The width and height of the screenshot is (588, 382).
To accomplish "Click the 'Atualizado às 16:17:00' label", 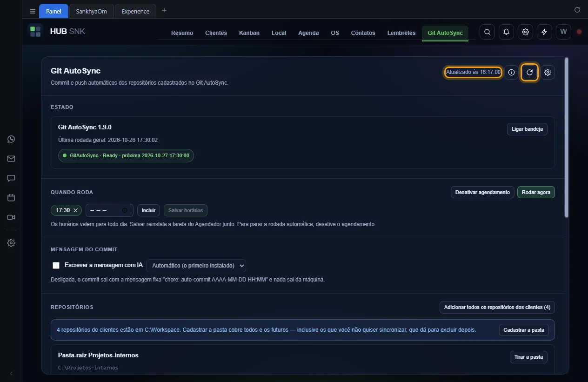I will point(473,72).
